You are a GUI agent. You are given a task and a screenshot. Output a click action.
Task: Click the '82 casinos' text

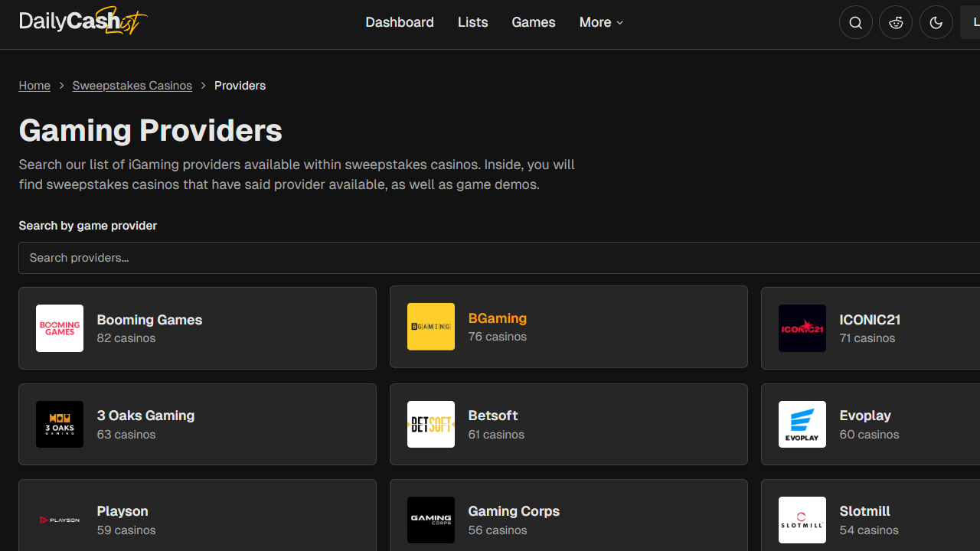(126, 338)
